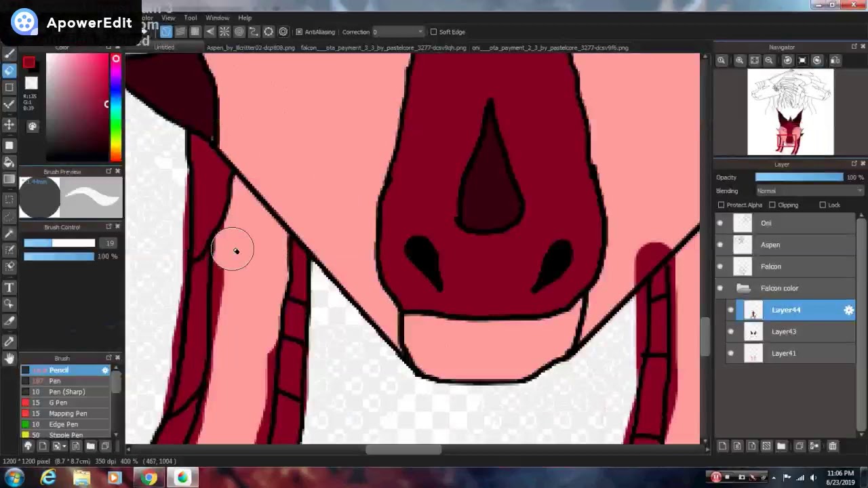
Task: Enable Protect Alpha checkbox
Action: [x=721, y=205]
